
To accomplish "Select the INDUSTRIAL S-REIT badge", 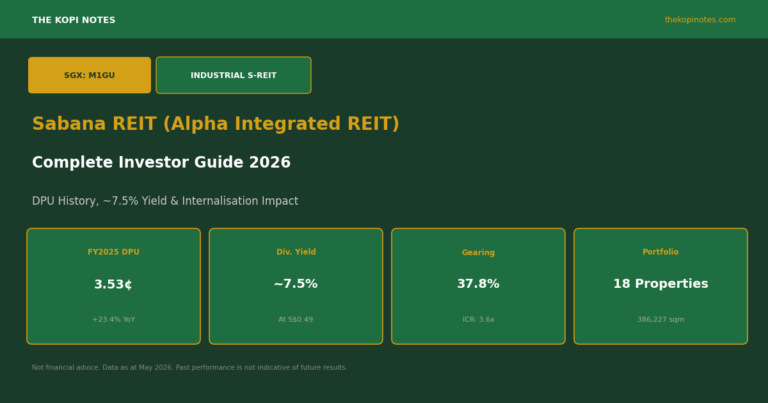I will (x=234, y=75).
